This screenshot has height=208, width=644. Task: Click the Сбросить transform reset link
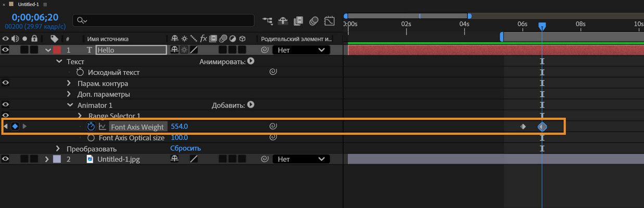185,148
